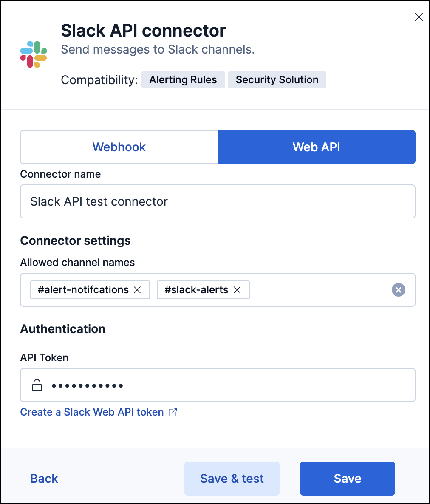Click the Save button

pos(347,479)
